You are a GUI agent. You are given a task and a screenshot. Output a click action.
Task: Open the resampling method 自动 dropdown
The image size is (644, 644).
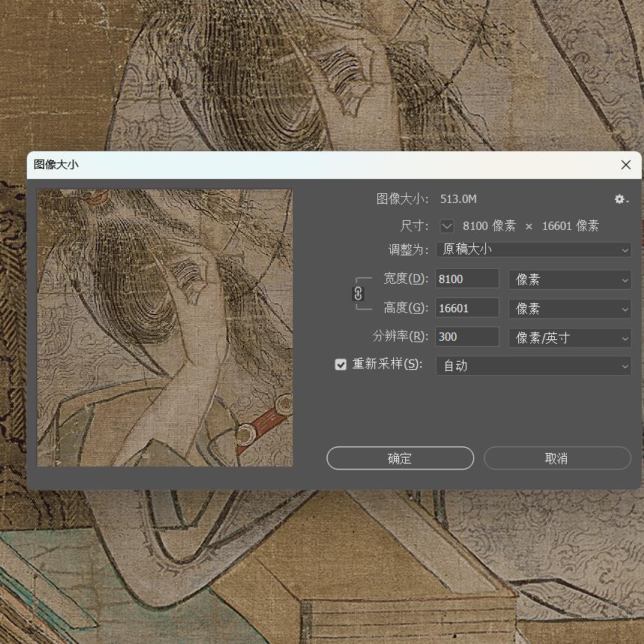[533, 366]
